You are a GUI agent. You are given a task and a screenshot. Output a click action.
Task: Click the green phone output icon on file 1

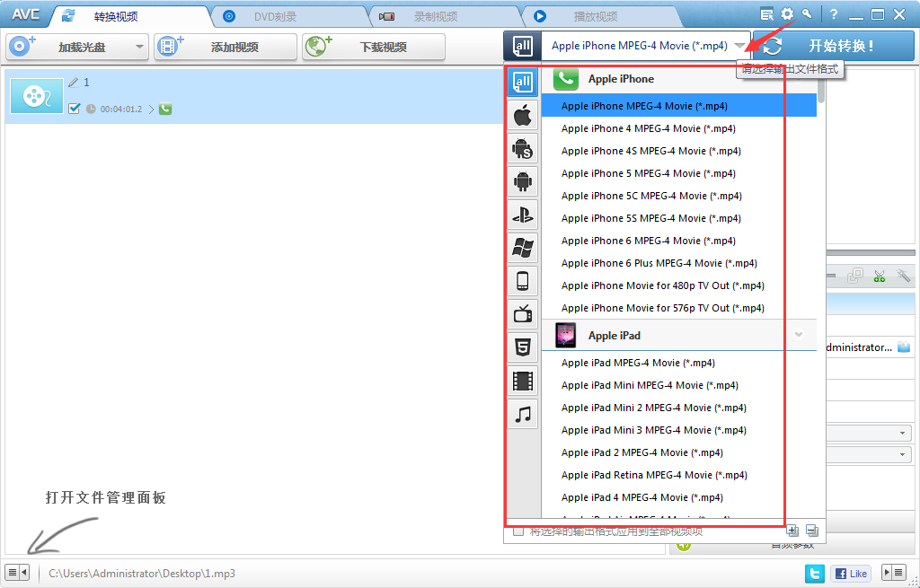tap(165, 109)
